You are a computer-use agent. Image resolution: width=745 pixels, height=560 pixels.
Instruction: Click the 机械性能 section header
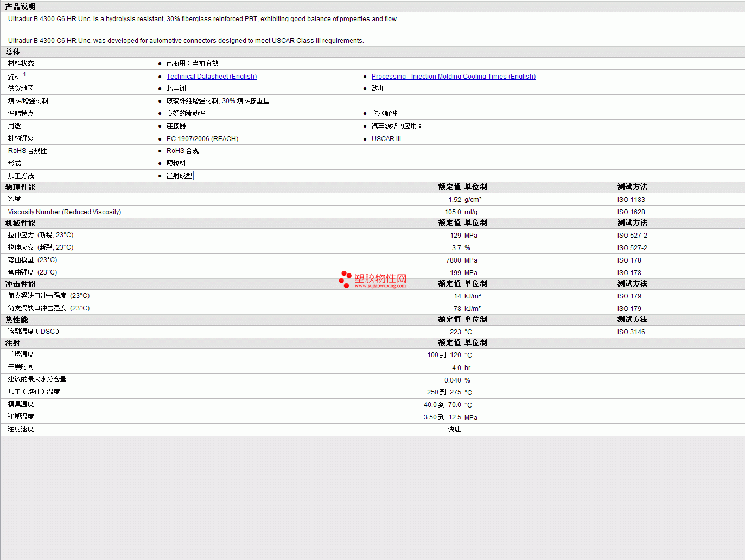[20, 223]
